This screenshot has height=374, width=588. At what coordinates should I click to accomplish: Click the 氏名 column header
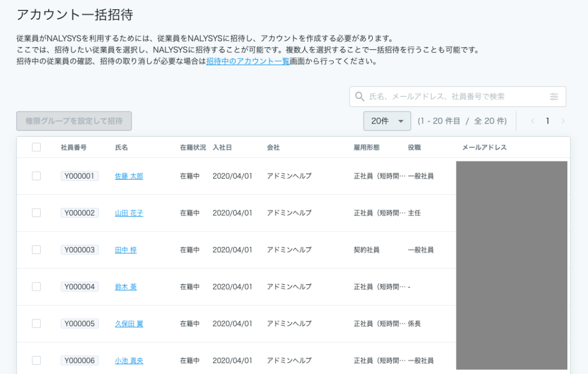(122, 148)
